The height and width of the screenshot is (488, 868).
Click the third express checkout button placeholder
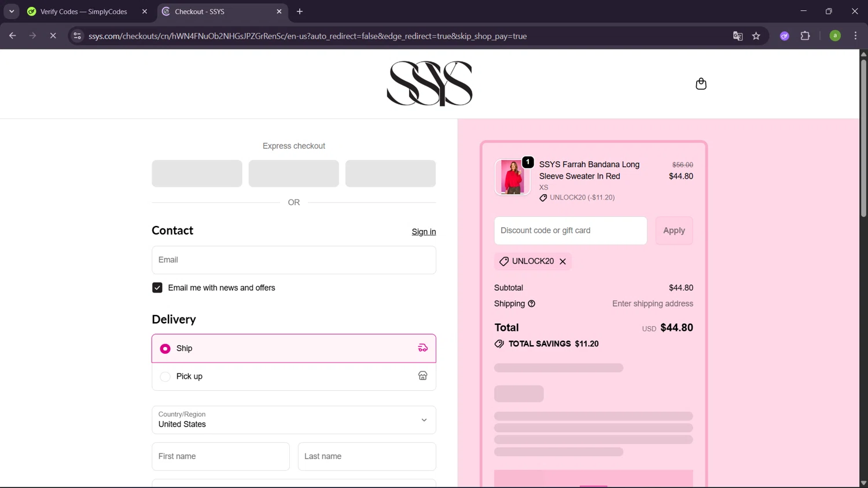390,173
